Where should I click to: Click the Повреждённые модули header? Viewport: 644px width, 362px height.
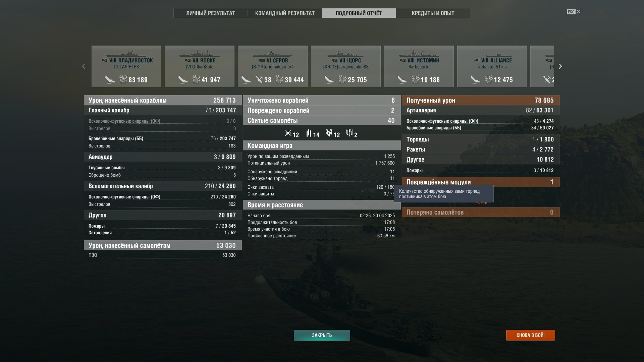click(x=481, y=182)
